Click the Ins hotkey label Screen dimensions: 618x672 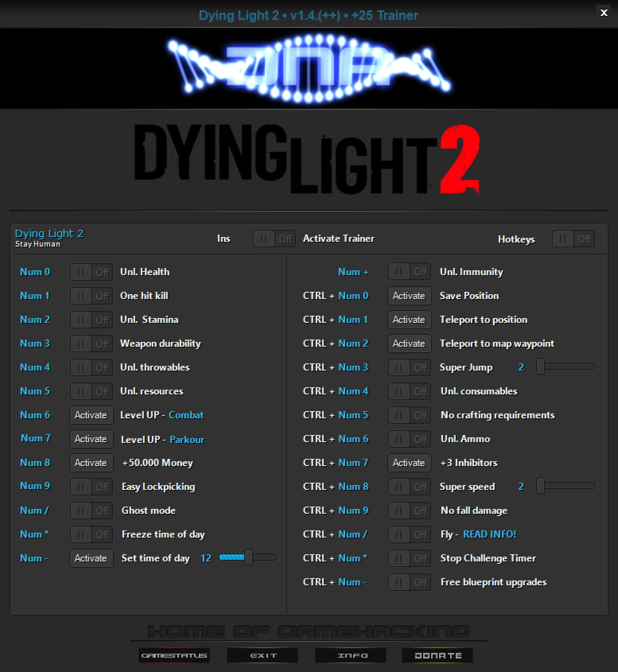(223, 239)
